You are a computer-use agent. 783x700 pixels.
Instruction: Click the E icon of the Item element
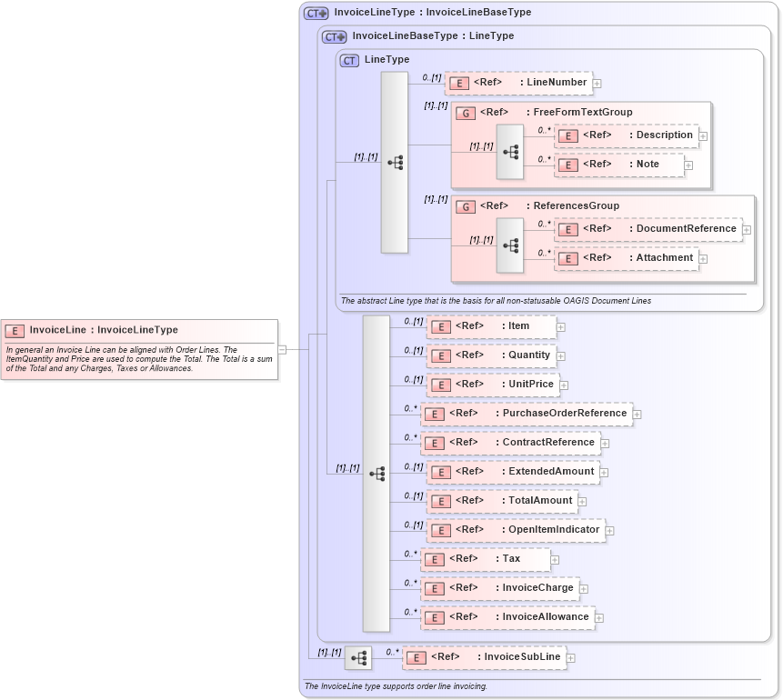click(x=440, y=326)
